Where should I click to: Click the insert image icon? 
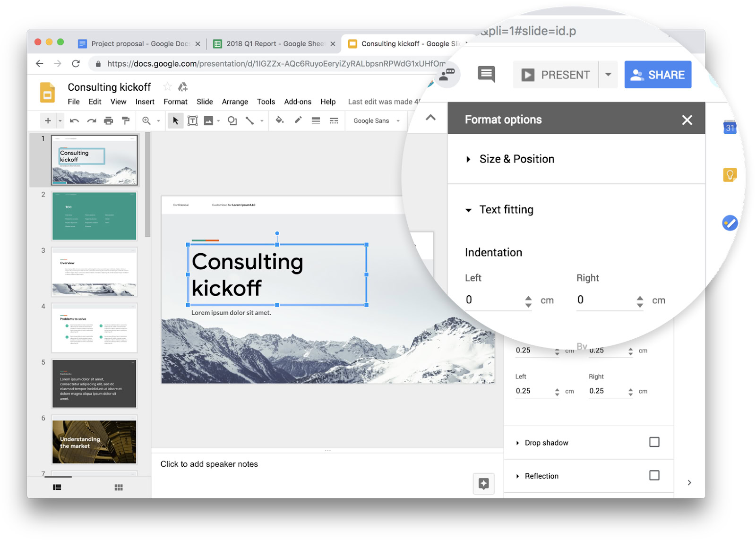point(208,121)
